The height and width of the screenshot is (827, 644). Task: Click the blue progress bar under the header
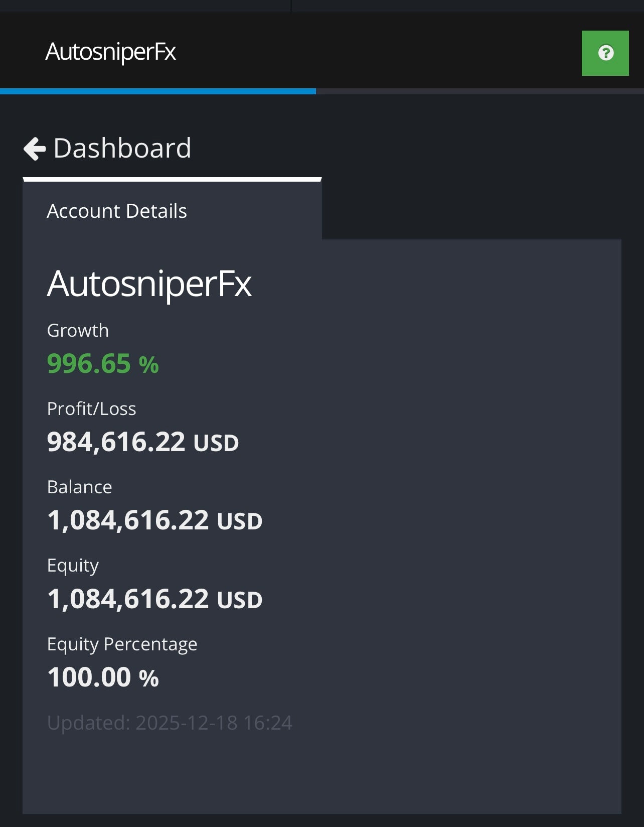[x=158, y=91]
